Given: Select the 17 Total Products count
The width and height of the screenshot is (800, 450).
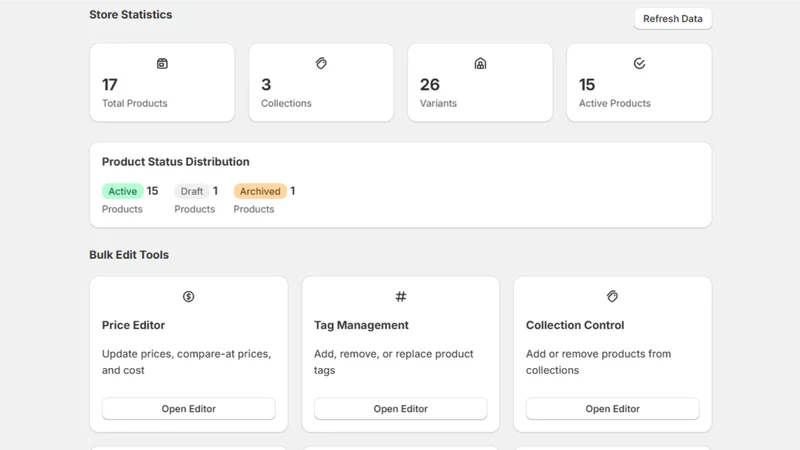Looking at the screenshot, I should (110, 85).
